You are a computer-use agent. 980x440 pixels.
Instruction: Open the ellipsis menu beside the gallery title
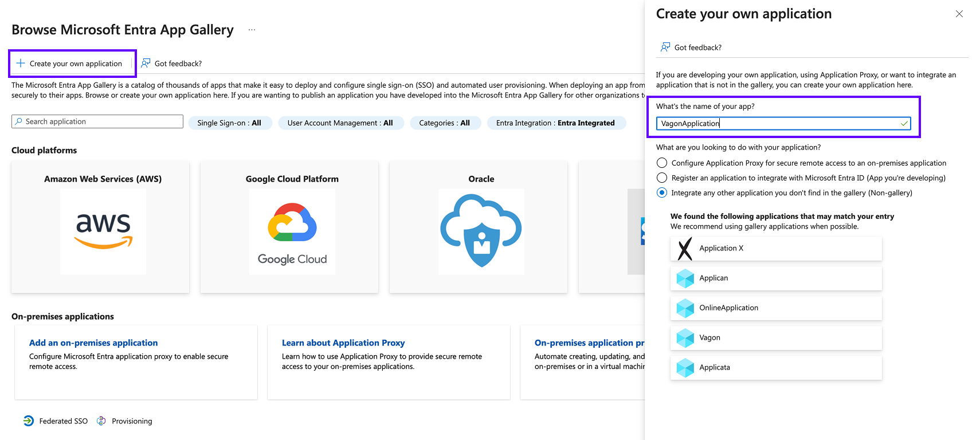point(252,30)
